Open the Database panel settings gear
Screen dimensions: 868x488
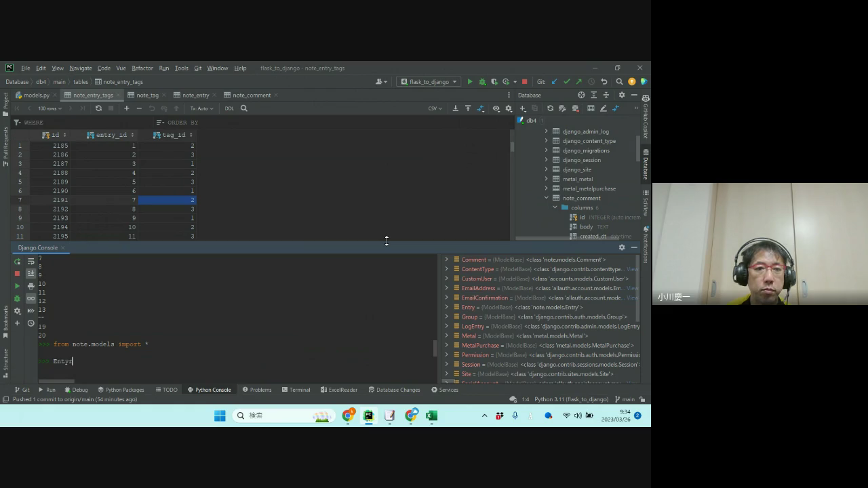(621, 95)
